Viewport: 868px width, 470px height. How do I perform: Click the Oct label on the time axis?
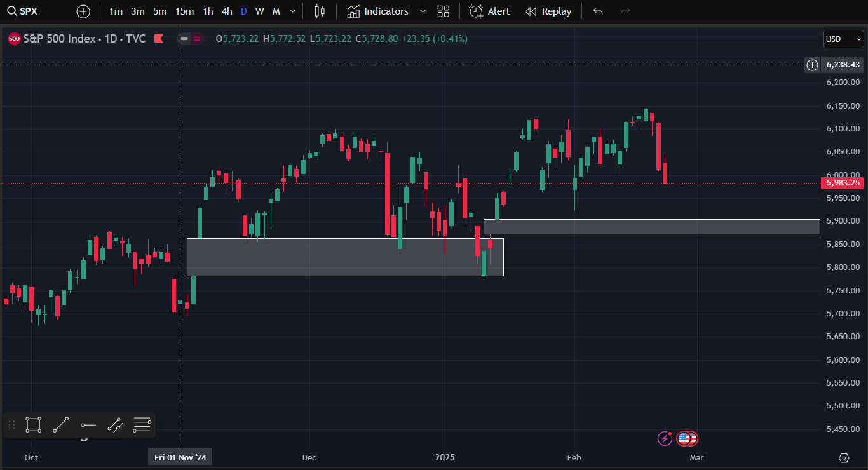tap(31, 457)
